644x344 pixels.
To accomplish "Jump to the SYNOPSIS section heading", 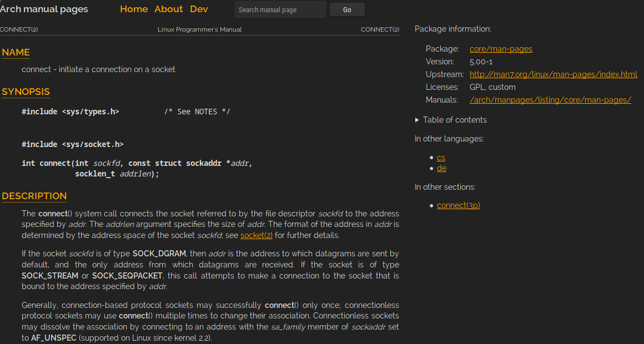I will click(x=26, y=92).
